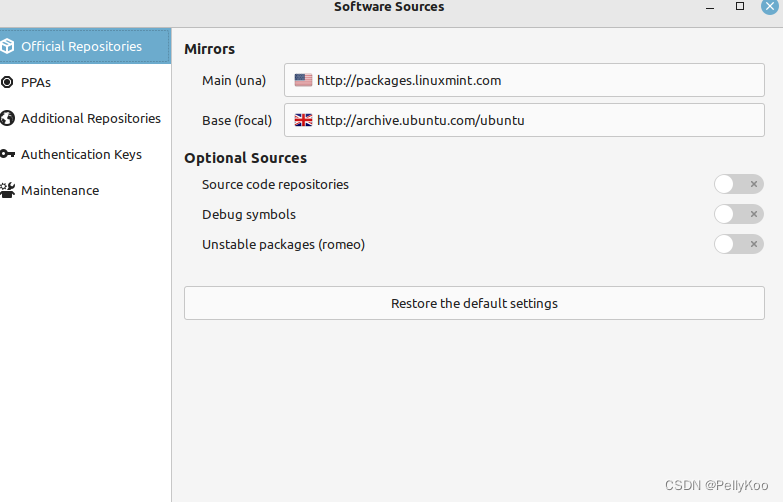Open the Maintenance section
783x502 pixels.
pyautogui.click(x=85, y=190)
